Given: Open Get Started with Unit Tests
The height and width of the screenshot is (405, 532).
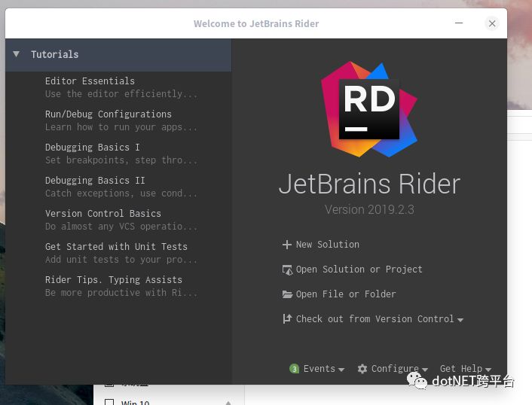Looking at the screenshot, I should (x=116, y=247).
